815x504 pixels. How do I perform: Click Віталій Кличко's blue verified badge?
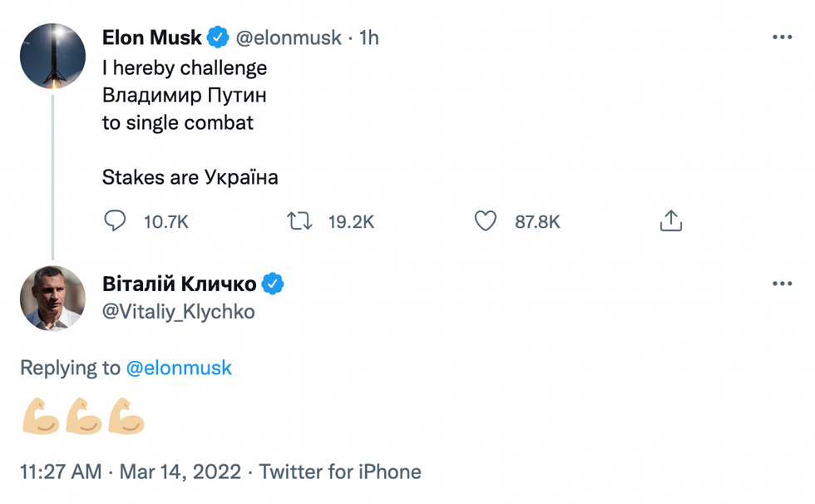(x=273, y=284)
